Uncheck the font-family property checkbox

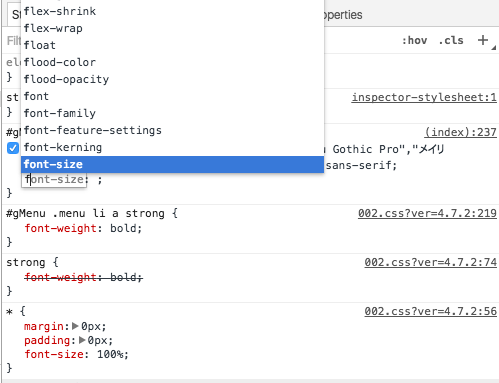(13, 148)
